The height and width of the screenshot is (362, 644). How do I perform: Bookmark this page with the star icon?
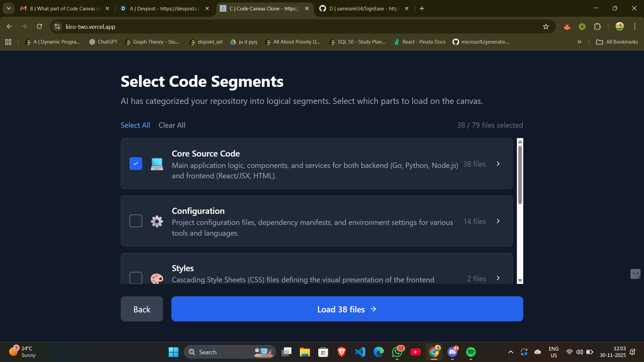pos(546,26)
